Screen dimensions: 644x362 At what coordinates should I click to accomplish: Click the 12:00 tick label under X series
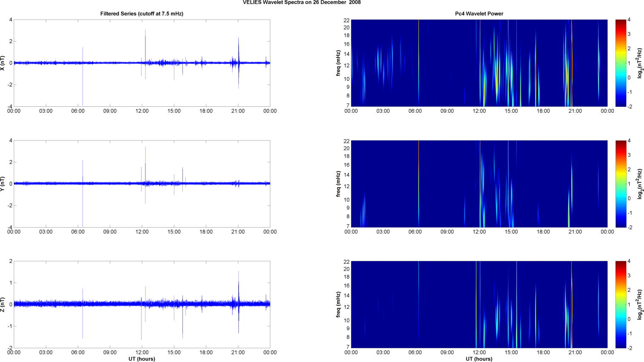tap(142, 111)
